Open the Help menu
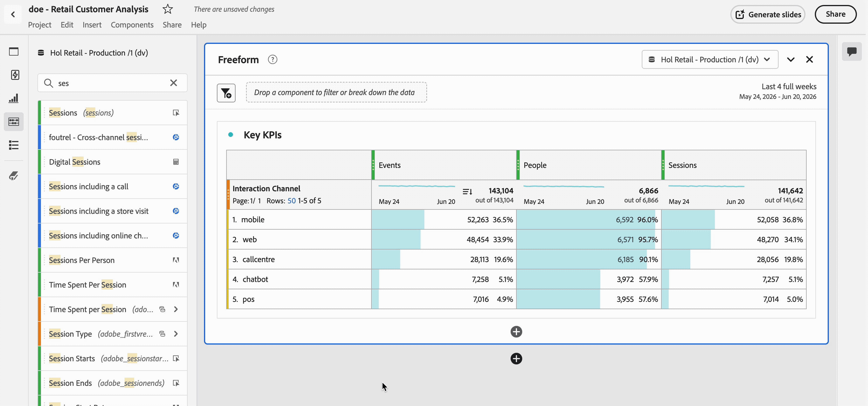This screenshot has height=406, width=868. tap(198, 25)
